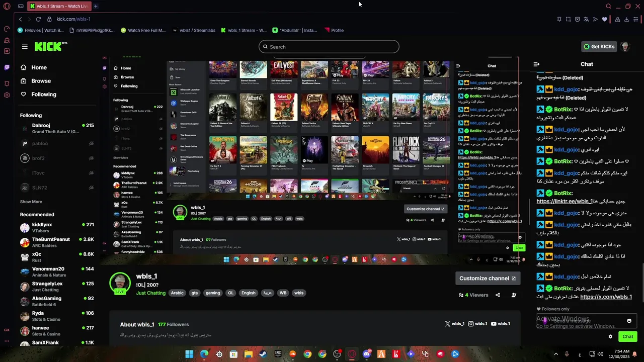The width and height of the screenshot is (644, 362).
Task: Open the YouTube wbls.1 social link
Action: [500, 324]
